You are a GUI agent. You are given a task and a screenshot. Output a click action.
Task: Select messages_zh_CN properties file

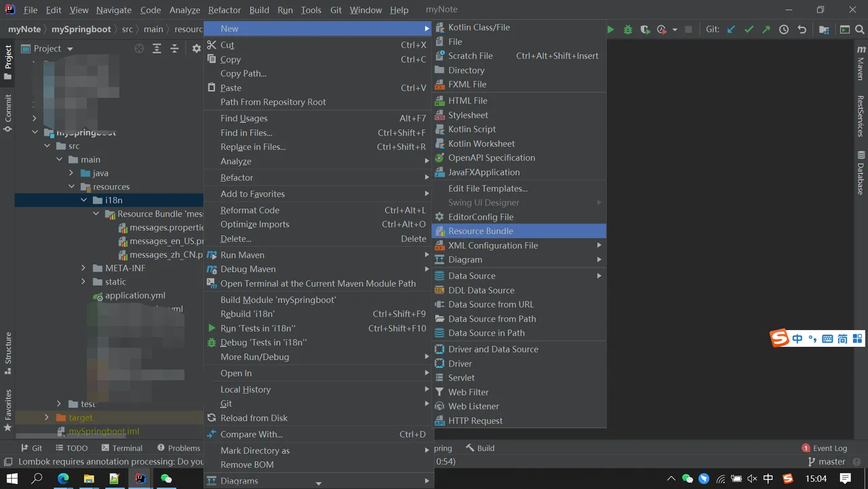[x=161, y=254]
